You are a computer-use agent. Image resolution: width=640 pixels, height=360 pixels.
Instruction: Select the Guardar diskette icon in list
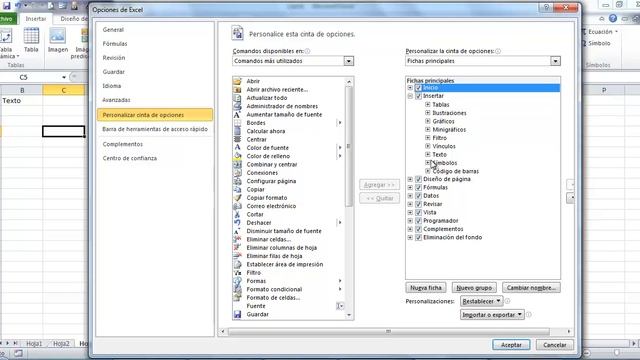click(x=237, y=314)
